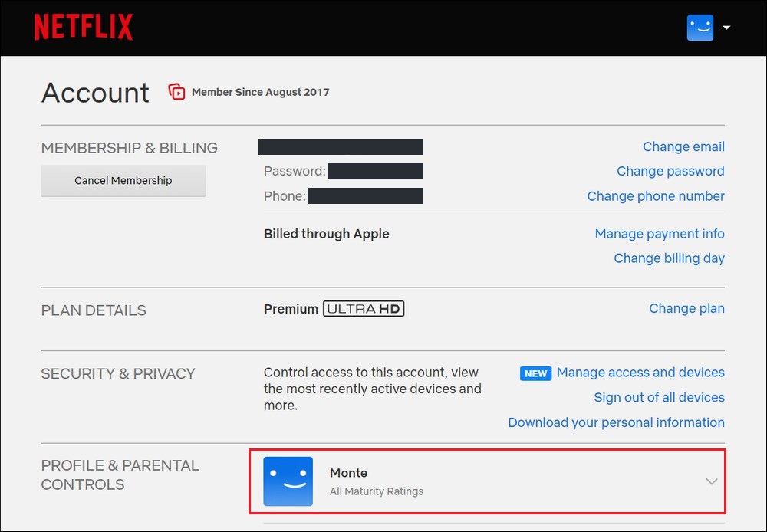
Task: Click the Account heading
Action: coord(95,93)
